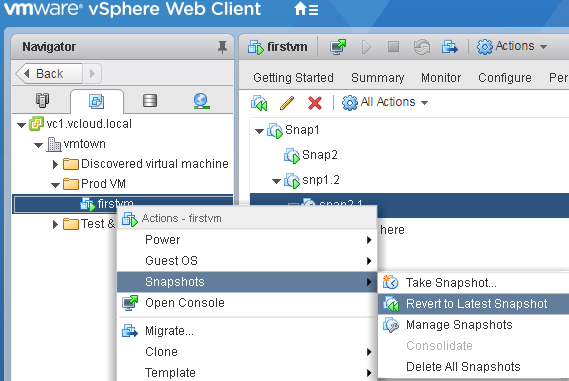
Task: Choose Manage Snapshots option
Action: point(473,325)
